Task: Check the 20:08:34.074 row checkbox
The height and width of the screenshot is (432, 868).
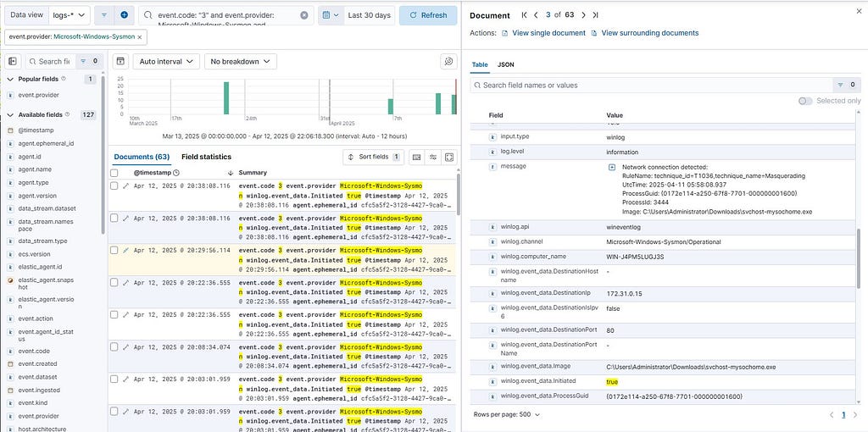Action: 114,346
